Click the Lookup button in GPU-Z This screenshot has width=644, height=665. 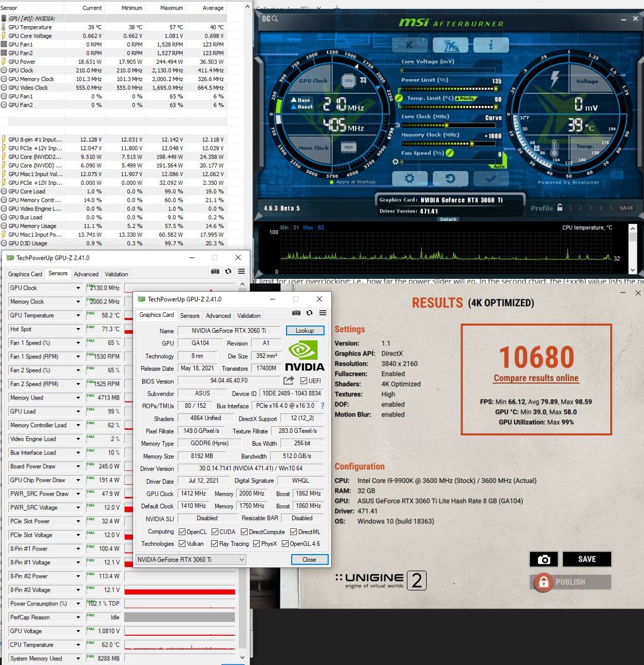(305, 331)
